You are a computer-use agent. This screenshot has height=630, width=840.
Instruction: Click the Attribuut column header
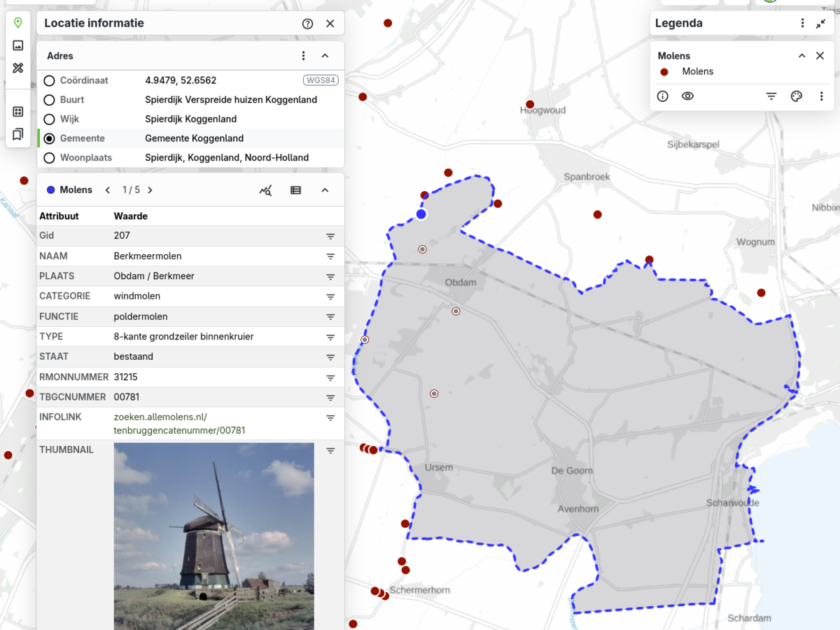(x=59, y=216)
